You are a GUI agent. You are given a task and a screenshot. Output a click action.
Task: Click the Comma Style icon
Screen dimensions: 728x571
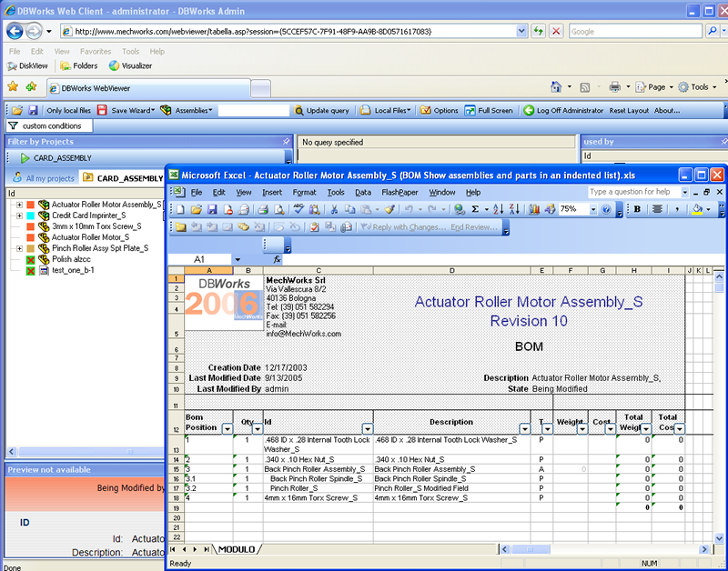point(677,210)
